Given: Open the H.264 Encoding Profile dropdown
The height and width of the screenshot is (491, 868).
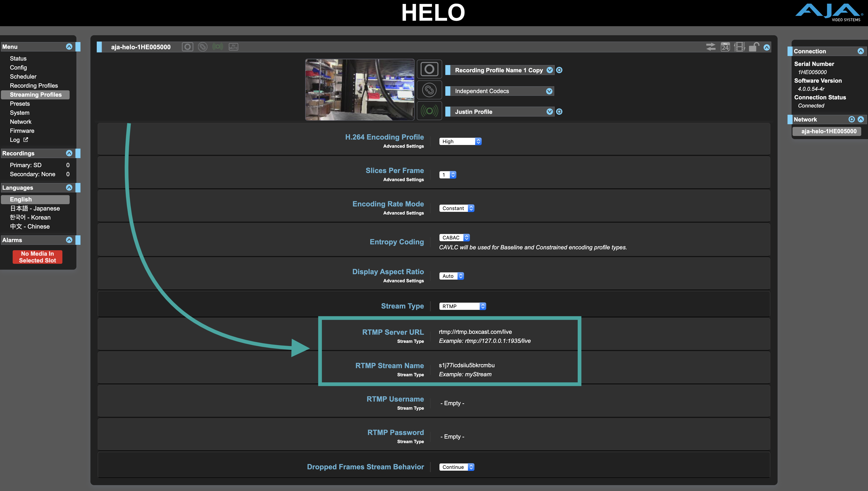Looking at the screenshot, I should (460, 141).
